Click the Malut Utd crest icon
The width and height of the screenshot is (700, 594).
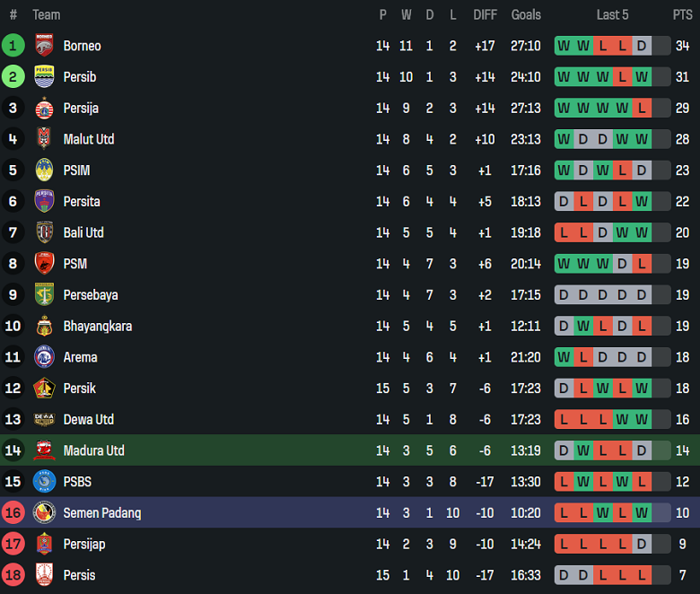(44, 139)
